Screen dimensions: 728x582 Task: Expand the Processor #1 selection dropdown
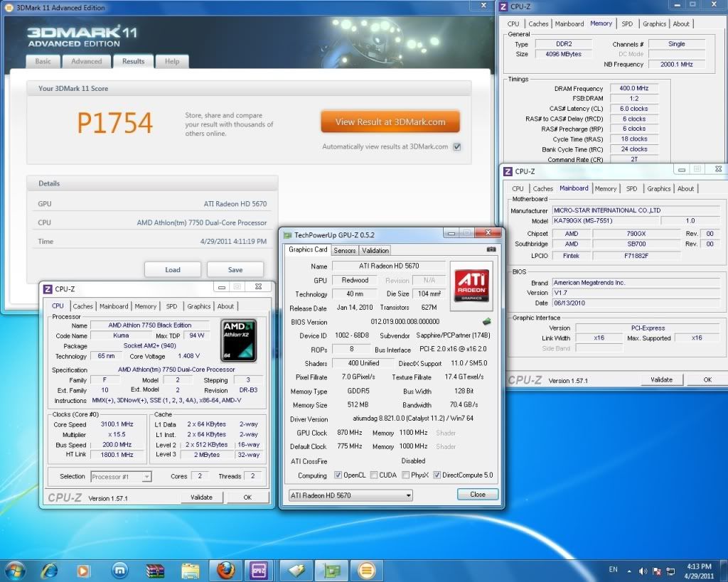(x=121, y=477)
